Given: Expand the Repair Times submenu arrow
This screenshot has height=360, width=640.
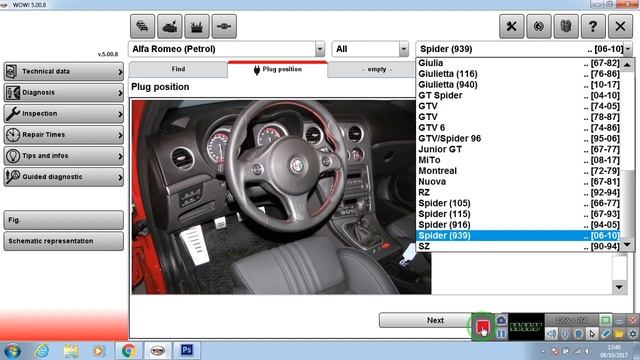Looking at the screenshot, I should 120,135.
